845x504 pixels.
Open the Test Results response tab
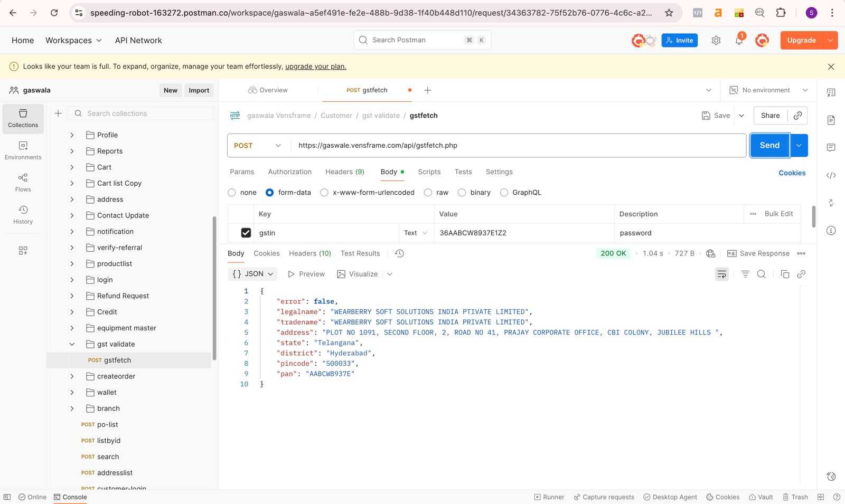tap(360, 253)
